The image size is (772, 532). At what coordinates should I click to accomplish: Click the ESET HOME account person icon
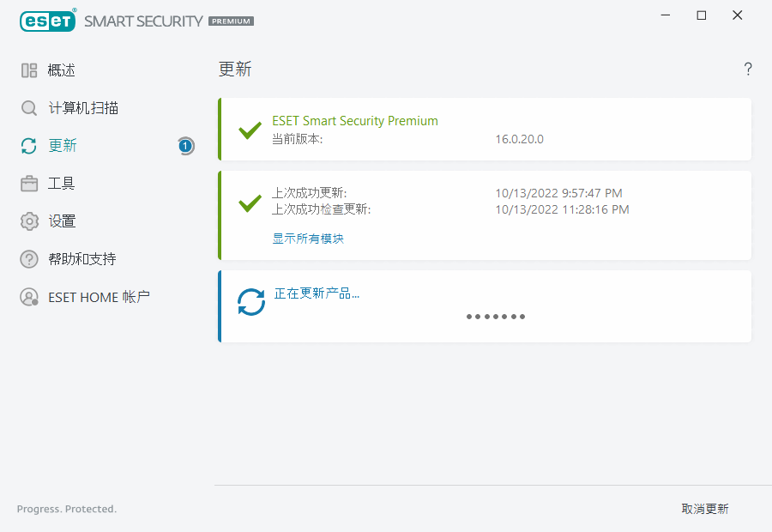point(29,297)
